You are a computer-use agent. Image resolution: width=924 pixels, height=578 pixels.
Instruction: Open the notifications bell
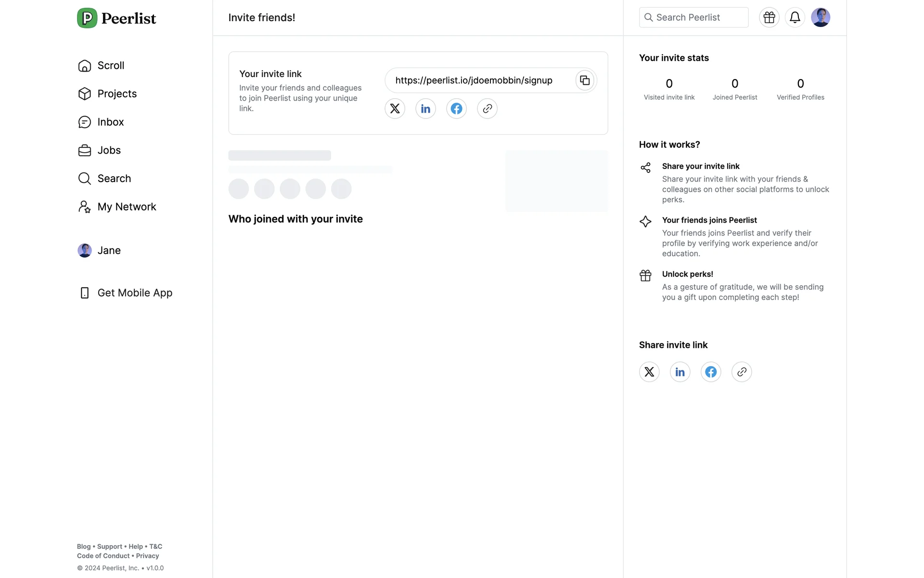pyautogui.click(x=795, y=17)
